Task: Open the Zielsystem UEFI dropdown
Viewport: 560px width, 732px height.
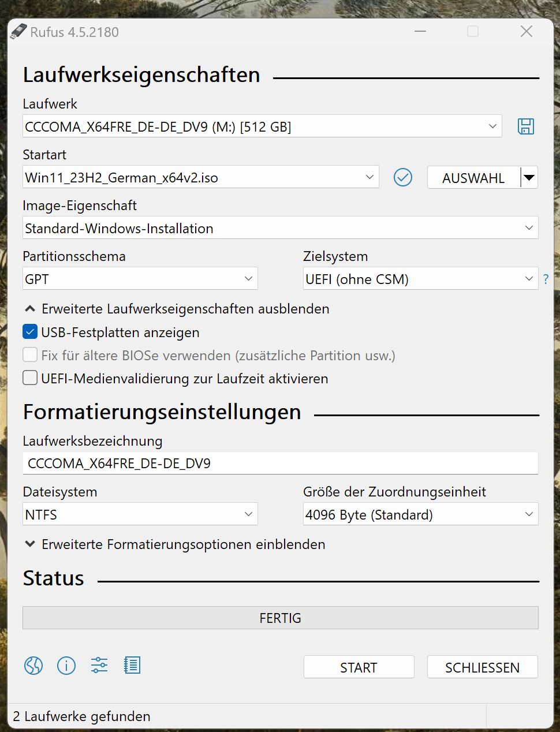Action: click(x=420, y=279)
